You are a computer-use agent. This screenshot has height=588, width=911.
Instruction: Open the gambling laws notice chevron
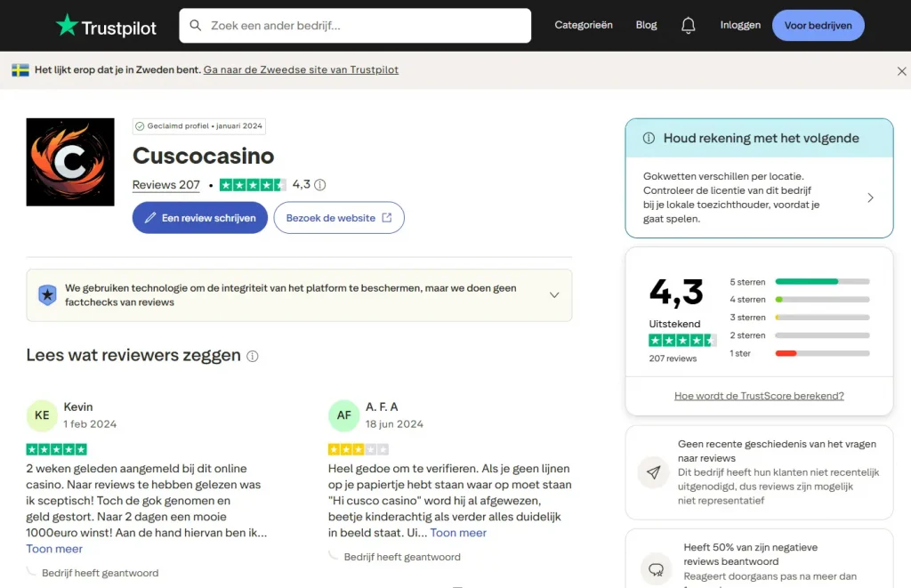click(870, 197)
